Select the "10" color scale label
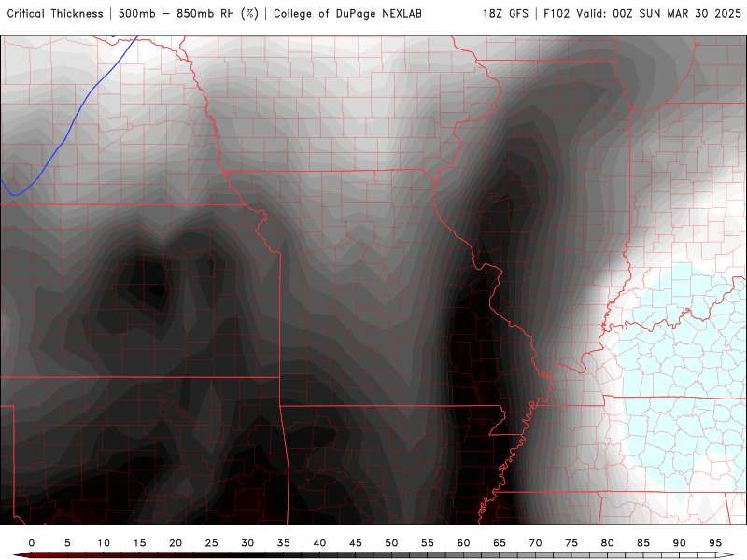This screenshot has width=747, height=560. (104, 543)
